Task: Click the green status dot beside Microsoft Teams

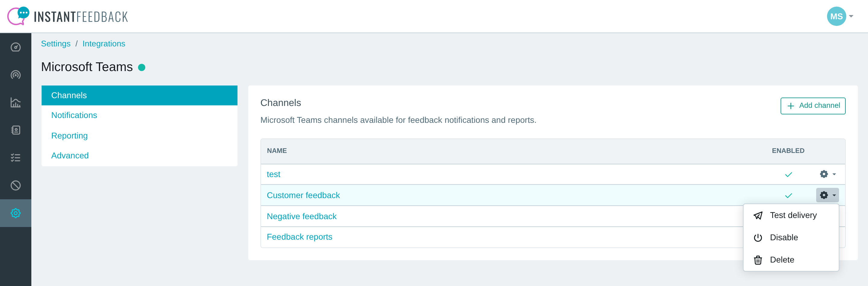Action: (142, 67)
